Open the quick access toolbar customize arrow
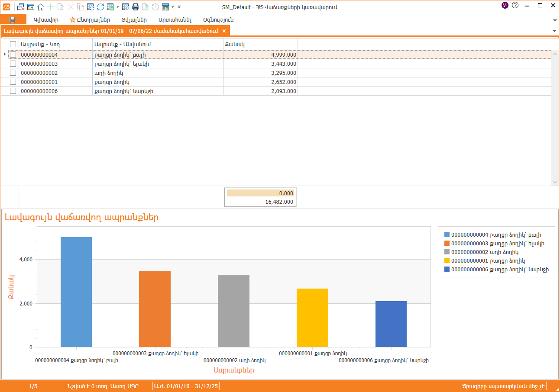Image resolution: width=560 pixels, height=392 pixels. pos(179,7)
